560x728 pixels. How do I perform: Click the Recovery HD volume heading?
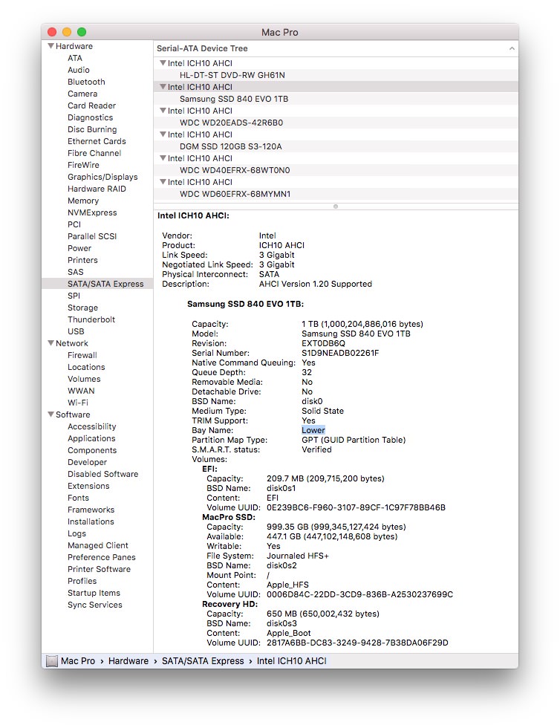(x=229, y=604)
